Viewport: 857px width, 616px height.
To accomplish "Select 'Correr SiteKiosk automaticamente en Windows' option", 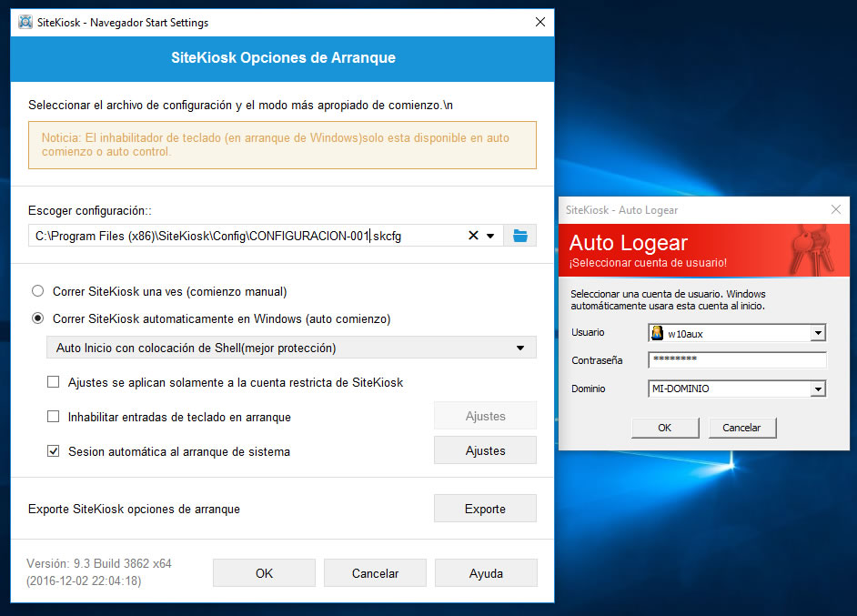I will 37,318.
